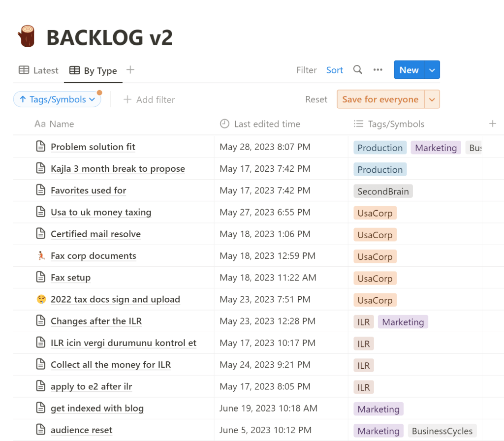This screenshot has width=504, height=441.
Task: Open the Problem solution fit page
Action: pyautogui.click(x=93, y=147)
